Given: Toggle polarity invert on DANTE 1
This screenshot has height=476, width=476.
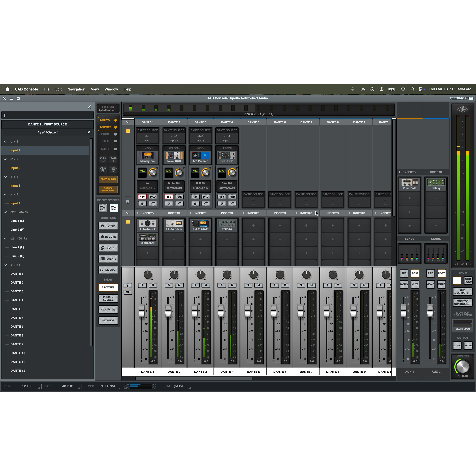Looking at the screenshot, I should click(142, 204).
